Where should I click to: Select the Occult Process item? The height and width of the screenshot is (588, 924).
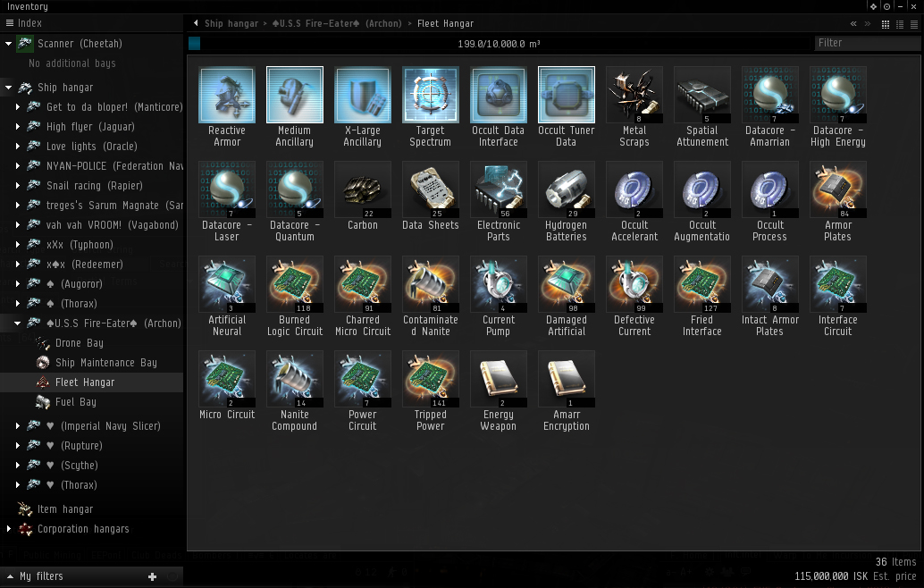770,189
